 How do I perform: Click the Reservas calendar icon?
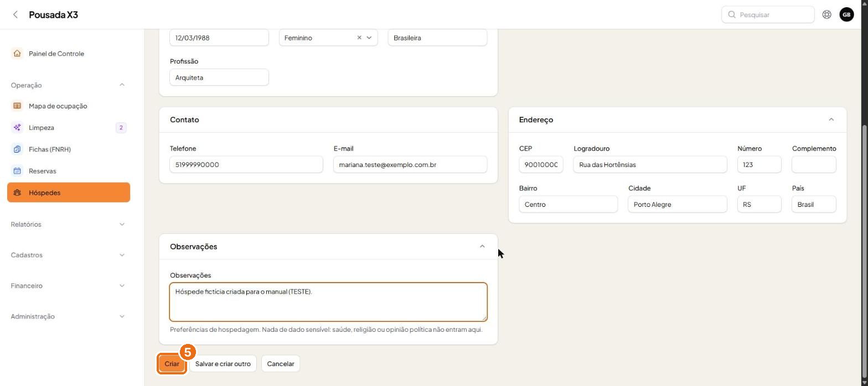[x=17, y=171]
